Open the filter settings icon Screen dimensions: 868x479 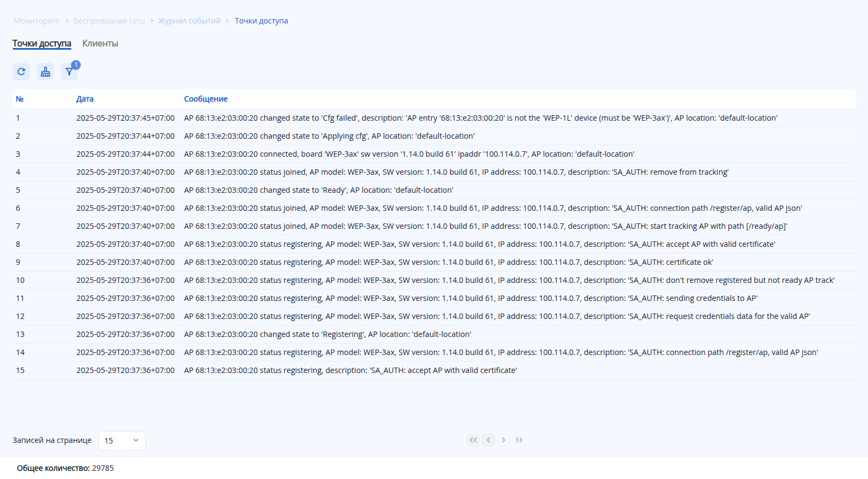coord(69,72)
